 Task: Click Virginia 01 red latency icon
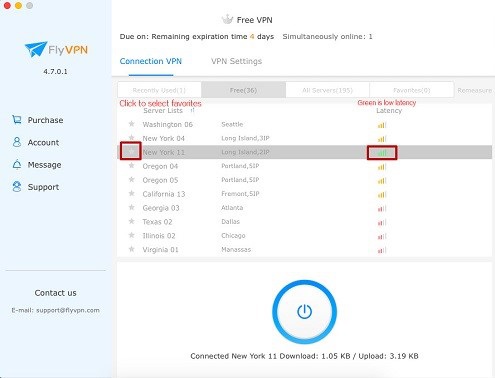click(382, 250)
